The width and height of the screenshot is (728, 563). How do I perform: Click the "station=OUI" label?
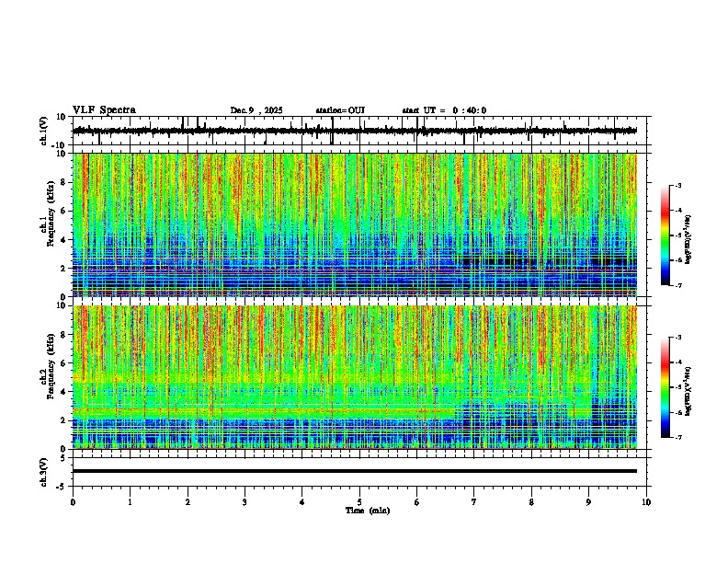coord(340,110)
